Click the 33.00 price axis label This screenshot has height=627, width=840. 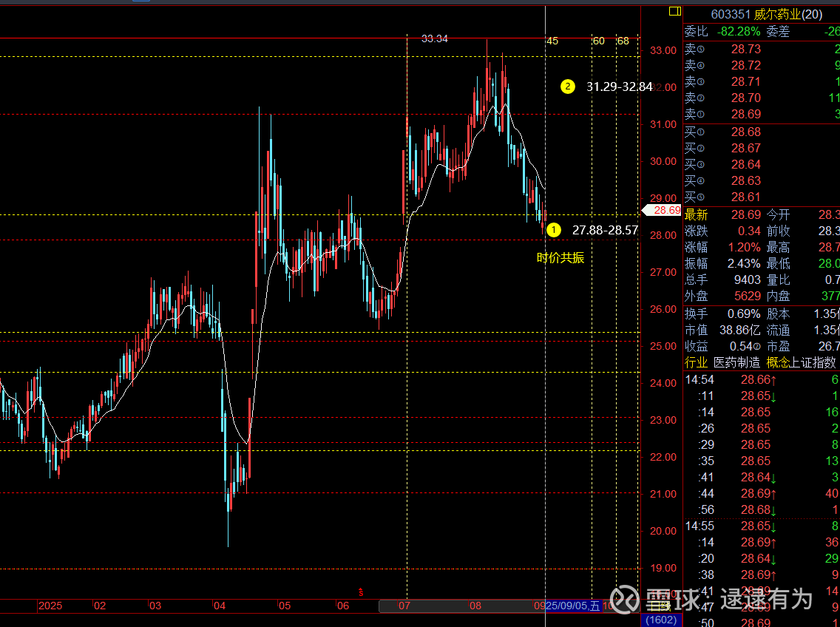(x=663, y=50)
